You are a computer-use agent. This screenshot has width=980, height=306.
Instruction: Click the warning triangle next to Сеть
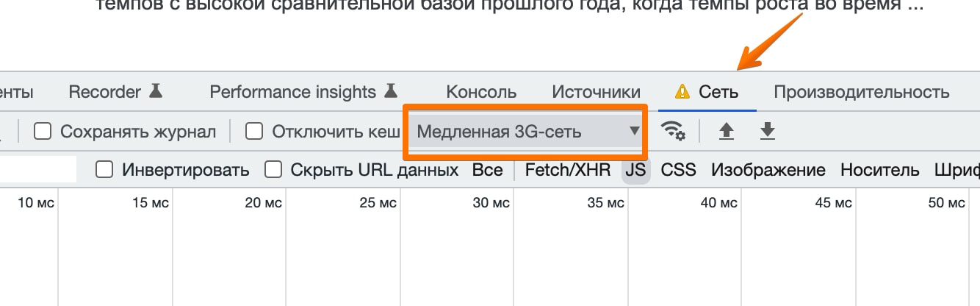coord(682,92)
